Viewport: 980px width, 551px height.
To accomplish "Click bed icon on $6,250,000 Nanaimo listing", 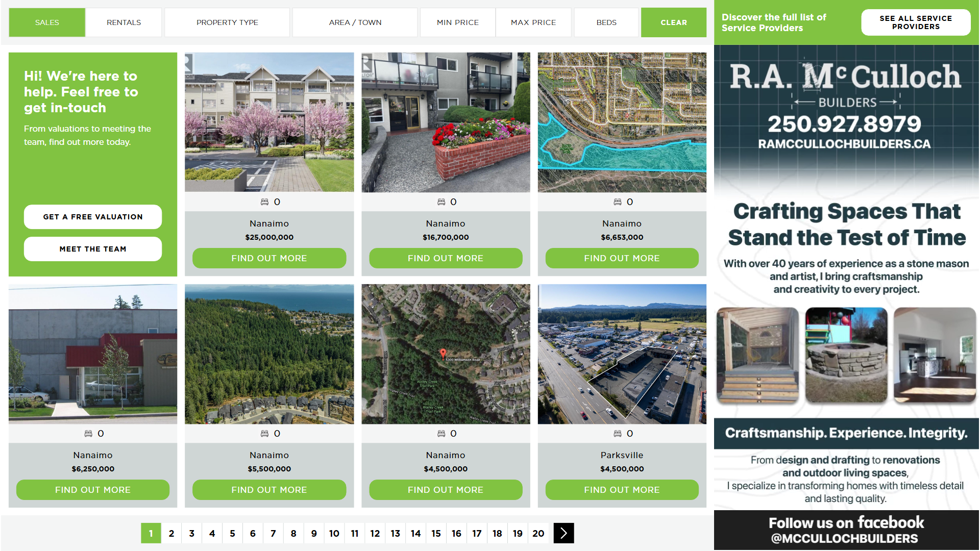I will (88, 434).
